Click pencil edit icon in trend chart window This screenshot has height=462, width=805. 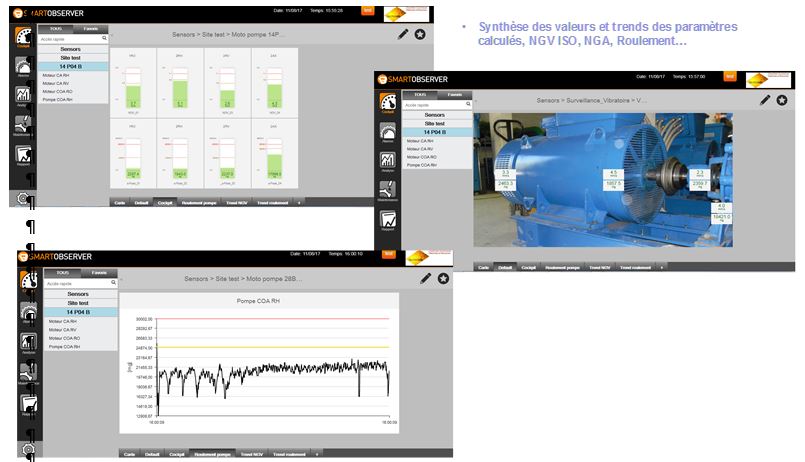(426, 278)
